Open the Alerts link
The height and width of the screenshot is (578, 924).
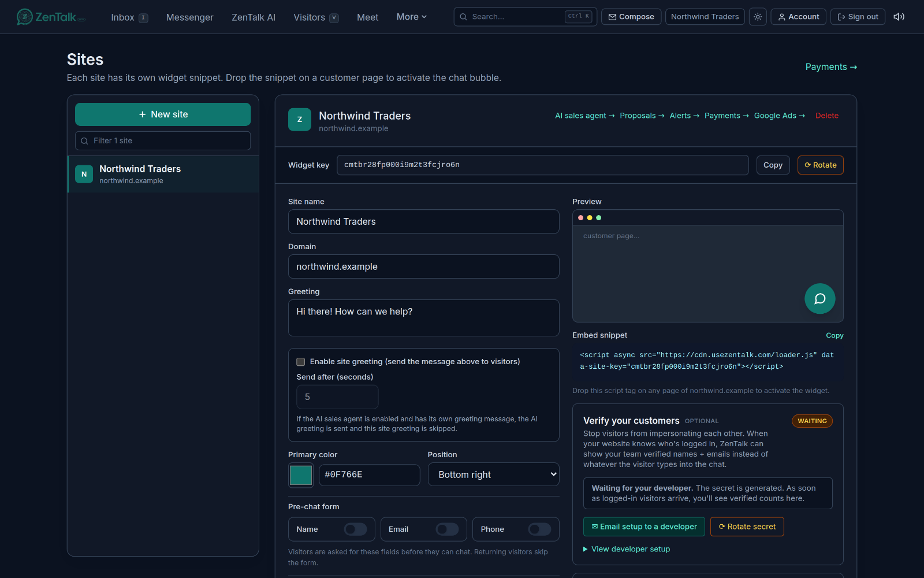684,116
